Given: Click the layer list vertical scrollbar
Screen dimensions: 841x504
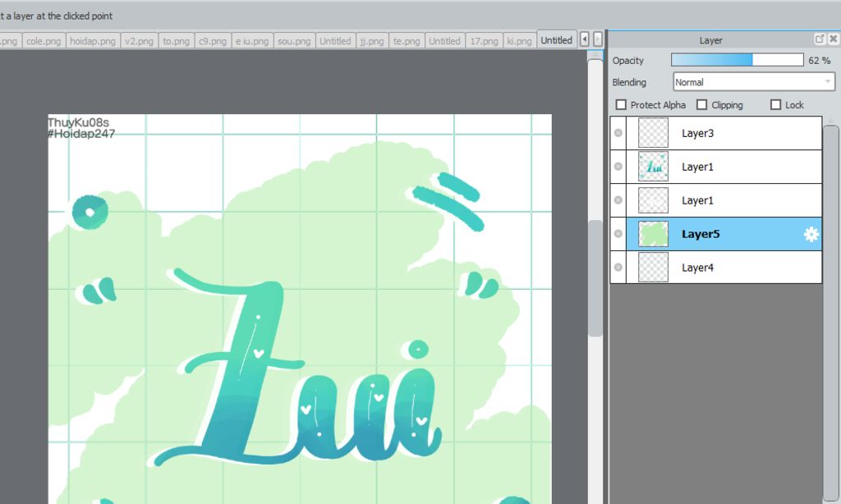Looking at the screenshot, I should point(831,314).
